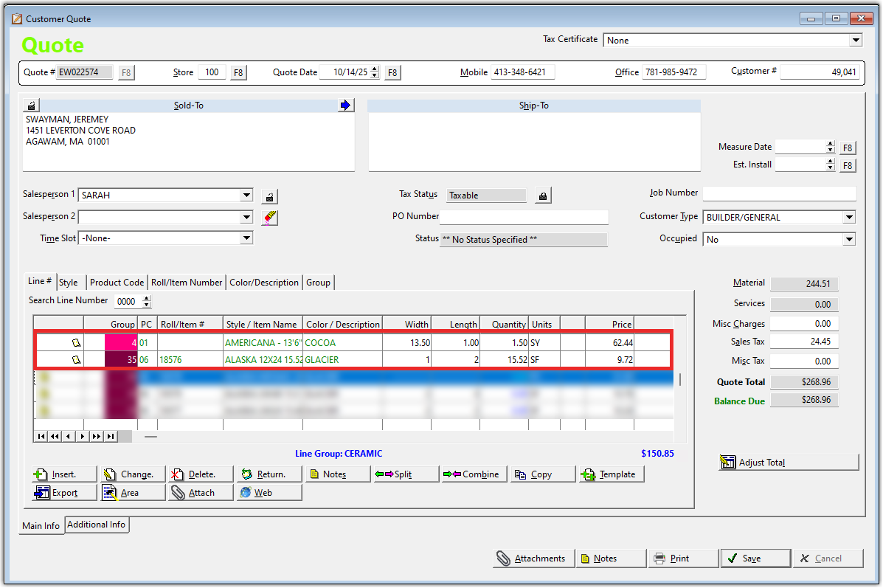
Task: Click the Search Line Number spinner
Action: point(146,301)
